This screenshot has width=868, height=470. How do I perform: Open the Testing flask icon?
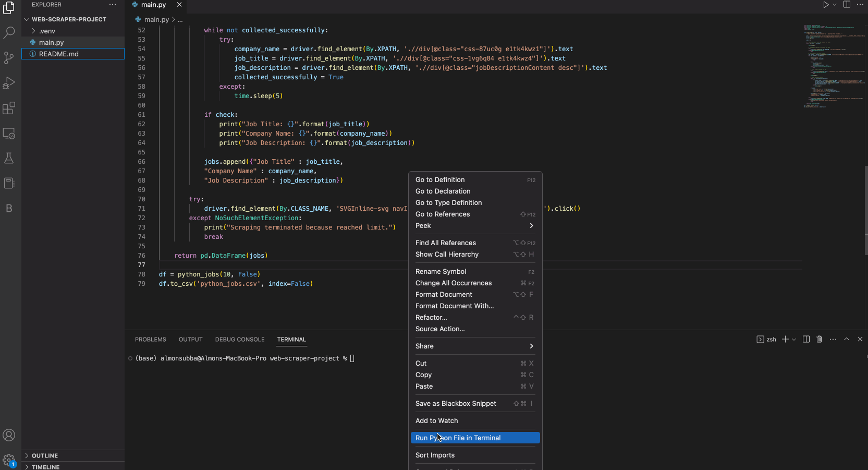[9, 158]
